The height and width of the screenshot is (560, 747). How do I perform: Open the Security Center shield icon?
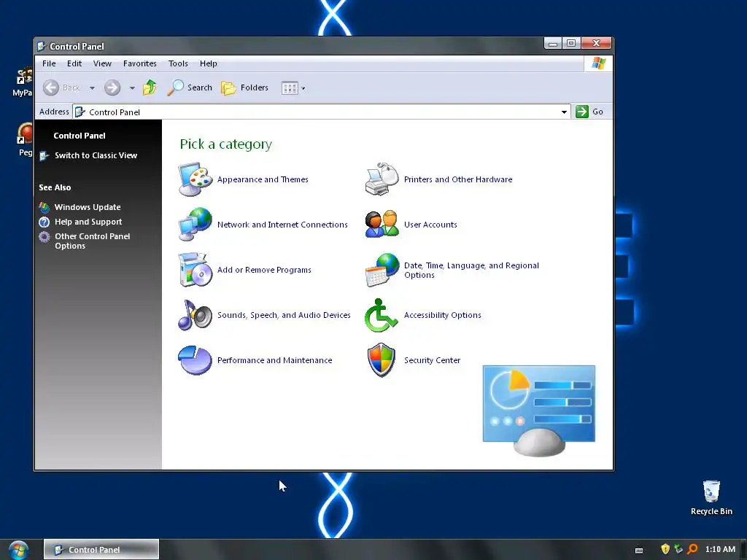pyautogui.click(x=381, y=360)
